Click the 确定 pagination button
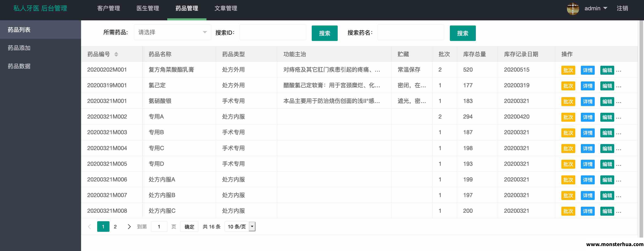644x251 pixels. 189,227
